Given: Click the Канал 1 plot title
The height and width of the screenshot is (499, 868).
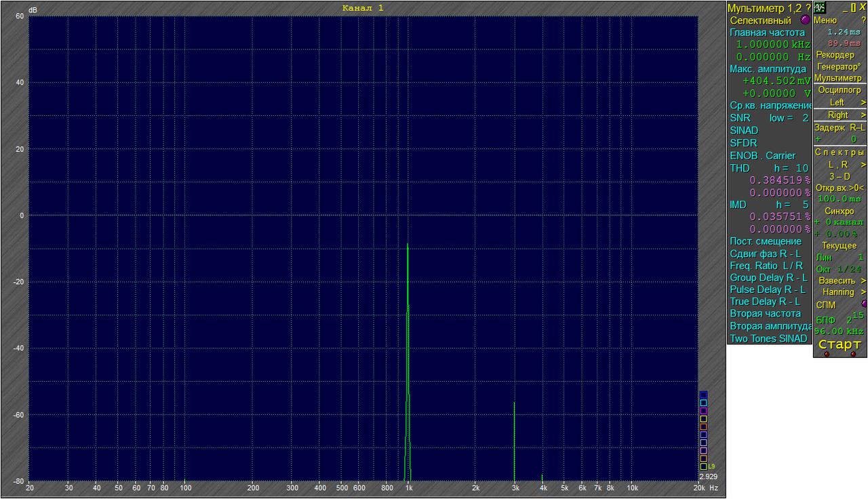Looking at the screenshot, I should (363, 7).
